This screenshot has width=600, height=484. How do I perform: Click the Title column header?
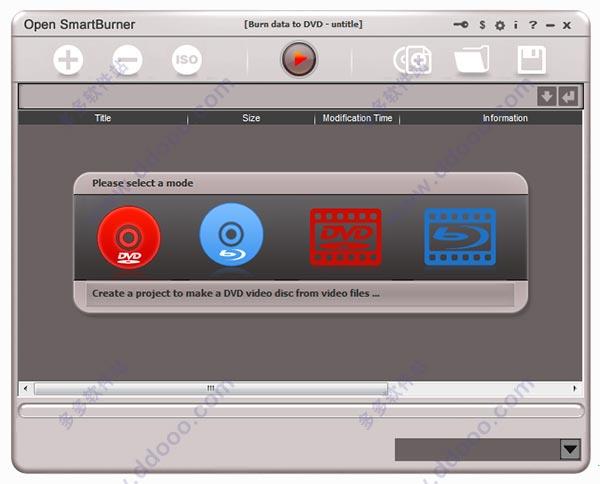tap(103, 118)
